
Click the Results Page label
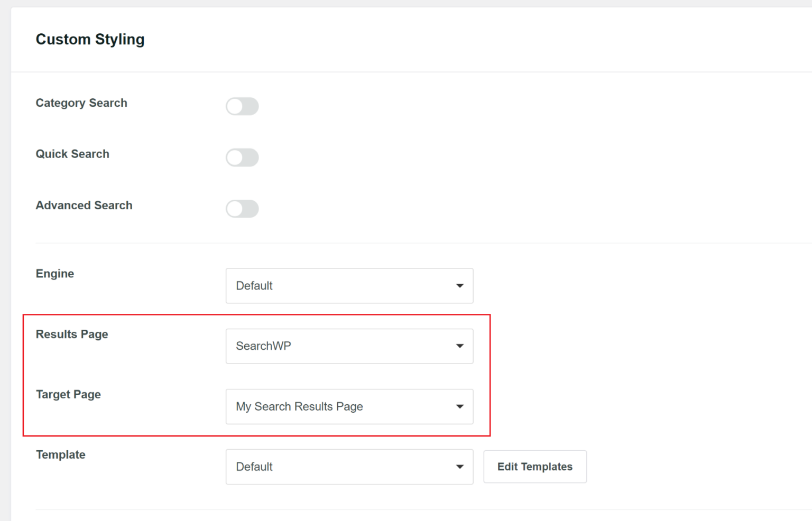coord(72,334)
